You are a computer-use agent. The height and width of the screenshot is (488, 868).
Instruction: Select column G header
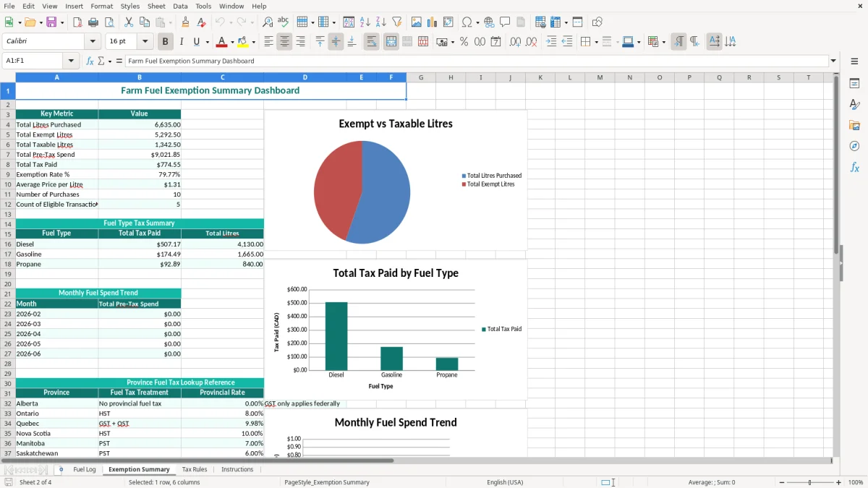click(421, 77)
